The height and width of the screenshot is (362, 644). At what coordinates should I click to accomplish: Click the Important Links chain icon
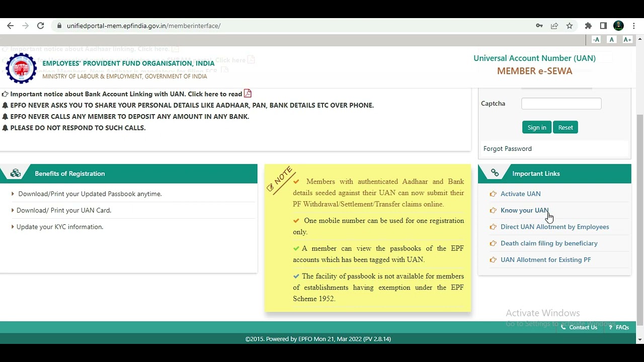coord(495,173)
